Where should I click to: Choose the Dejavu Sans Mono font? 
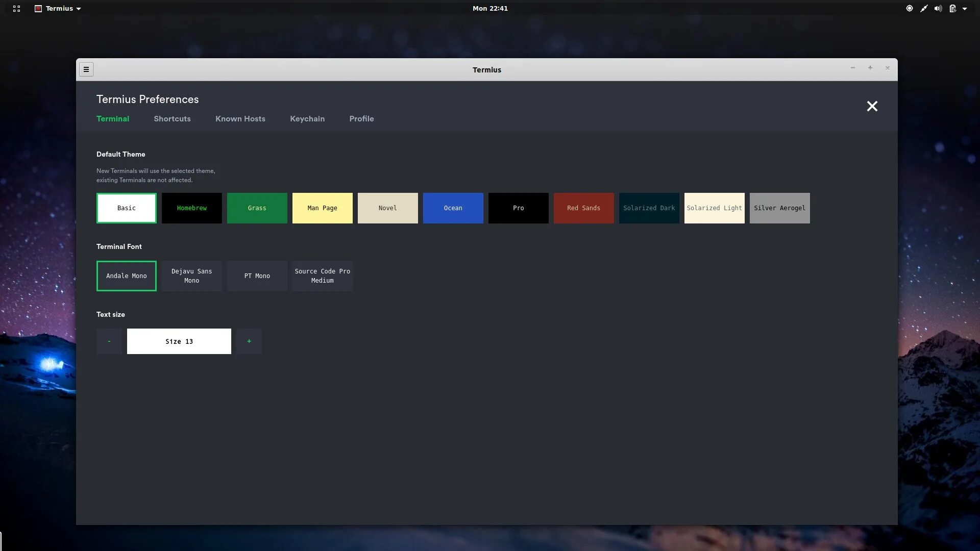click(192, 276)
